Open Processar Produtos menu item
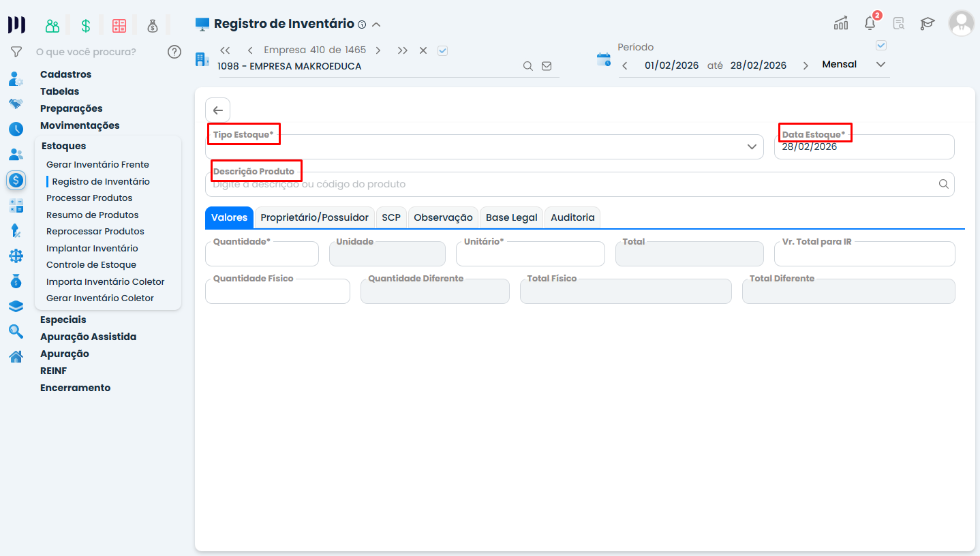 (x=89, y=198)
